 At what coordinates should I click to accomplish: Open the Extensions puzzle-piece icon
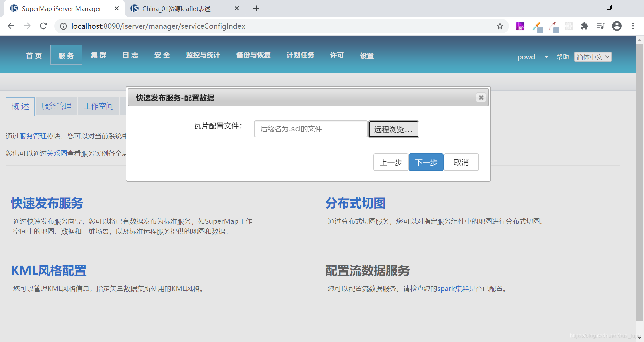(x=585, y=26)
